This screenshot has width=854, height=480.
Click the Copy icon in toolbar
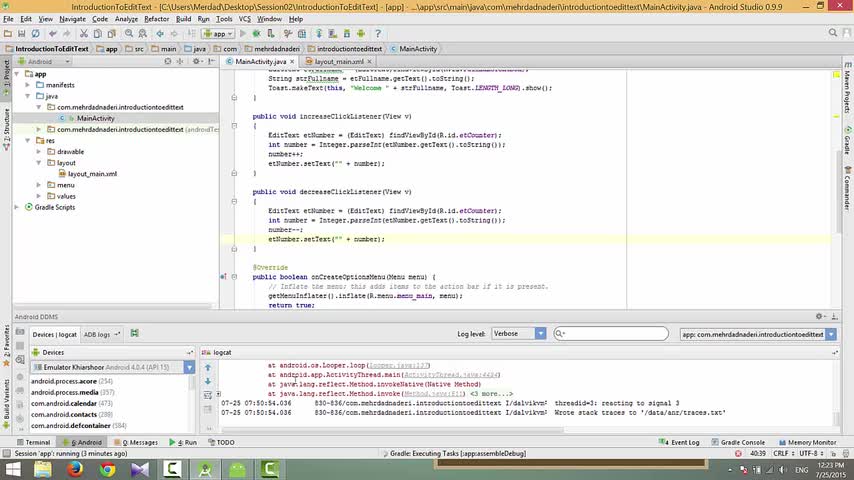coord(97,34)
